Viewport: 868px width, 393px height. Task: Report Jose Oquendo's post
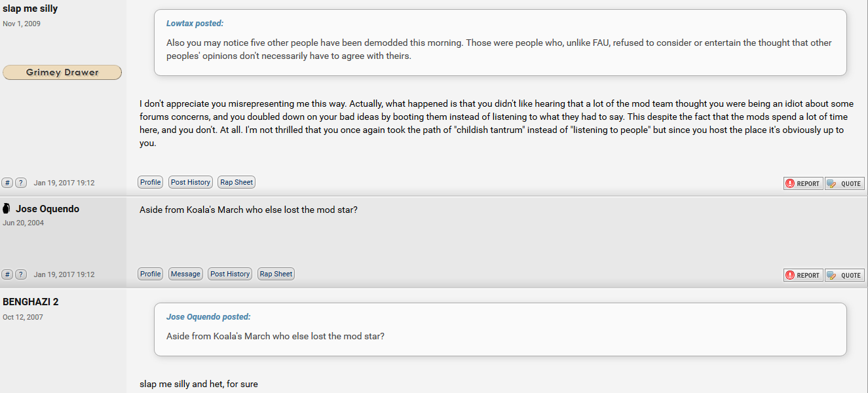[x=803, y=275]
